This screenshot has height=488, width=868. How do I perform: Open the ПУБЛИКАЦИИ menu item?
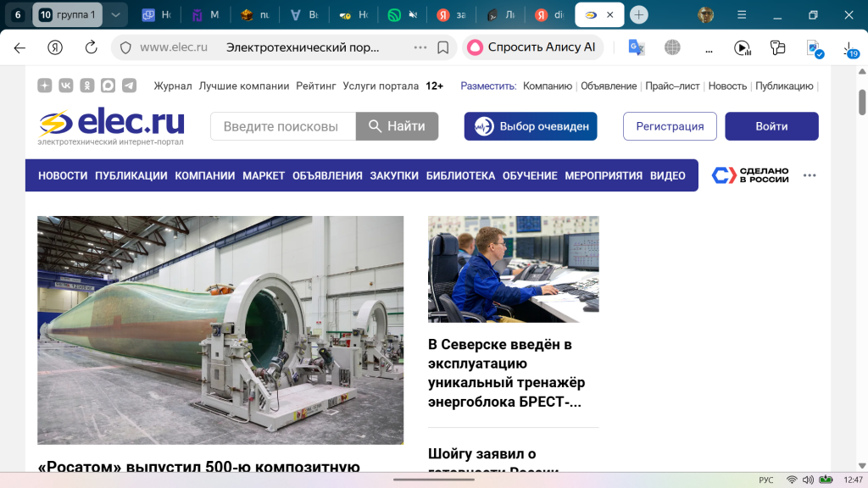pyautogui.click(x=131, y=176)
